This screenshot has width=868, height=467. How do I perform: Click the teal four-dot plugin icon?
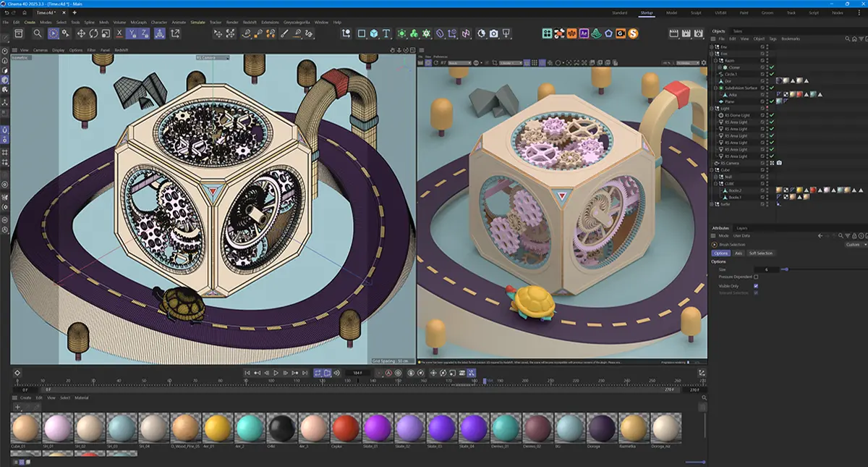547,33
